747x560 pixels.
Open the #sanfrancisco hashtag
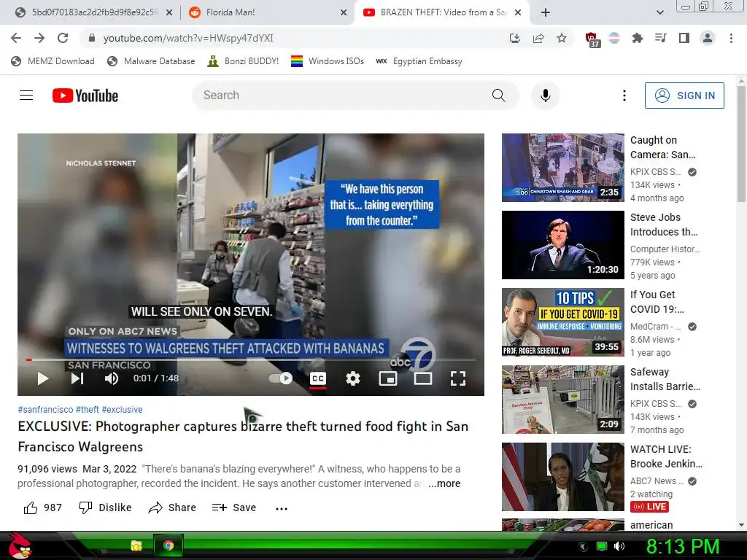click(x=45, y=410)
